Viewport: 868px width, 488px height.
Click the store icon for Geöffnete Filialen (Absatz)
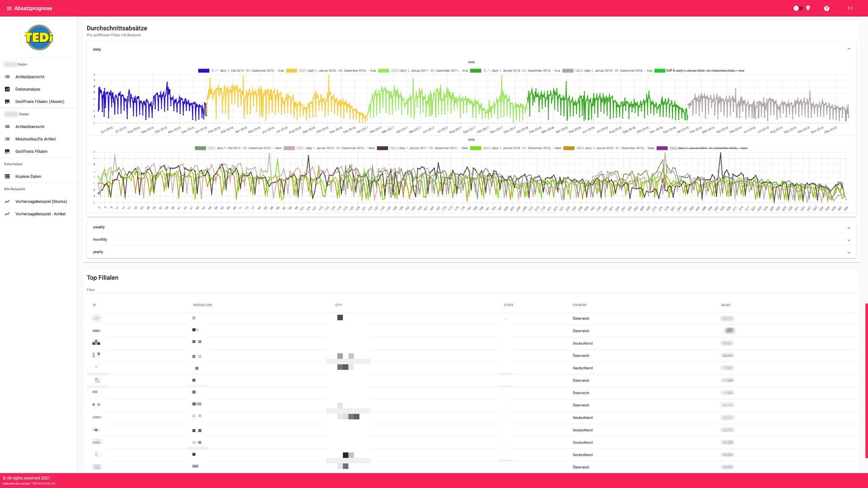click(7, 102)
